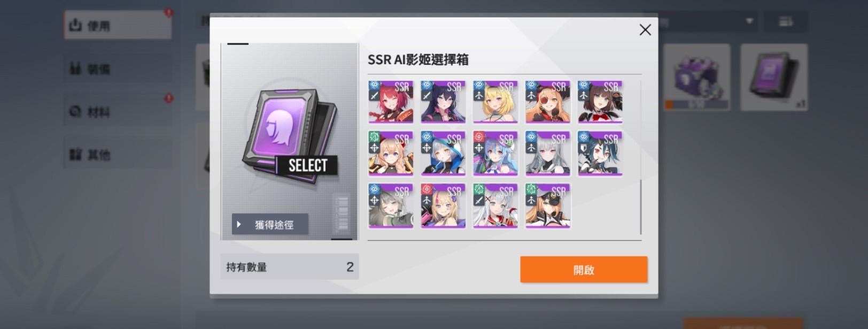Select the purple gift box inventory item
Viewport: 868px width, 329px height.
tap(697, 77)
